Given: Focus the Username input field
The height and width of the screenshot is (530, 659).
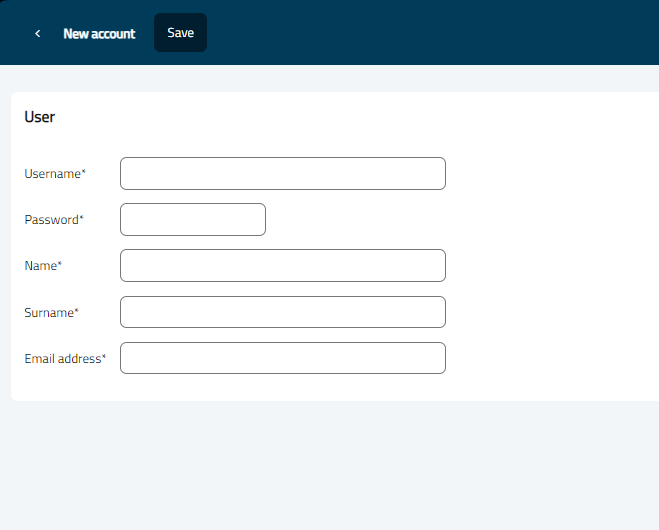Looking at the screenshot, I should click(282, 173).
